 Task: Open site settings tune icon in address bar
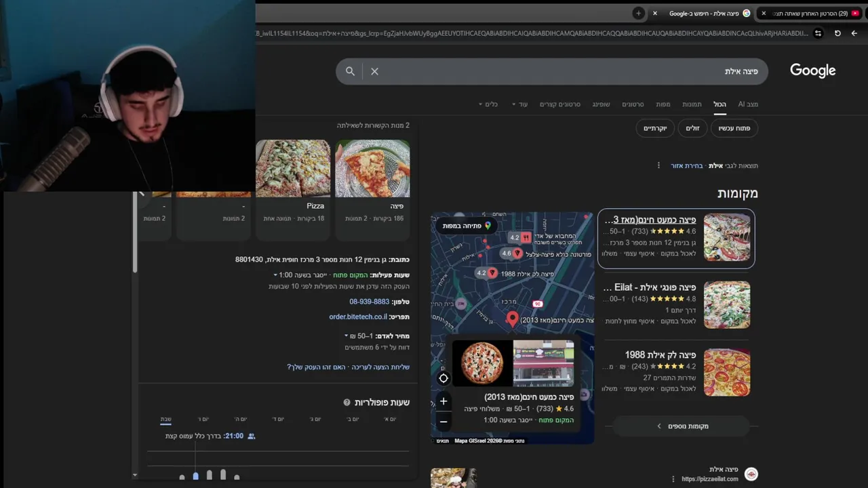click(x=818, y=33)
